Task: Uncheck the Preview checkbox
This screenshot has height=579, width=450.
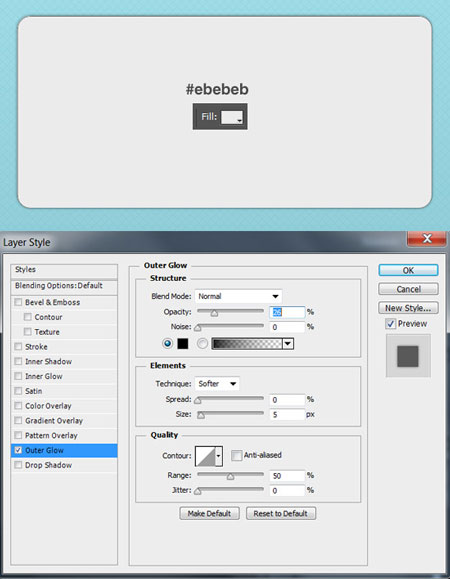Action: [x=391, y=324]
